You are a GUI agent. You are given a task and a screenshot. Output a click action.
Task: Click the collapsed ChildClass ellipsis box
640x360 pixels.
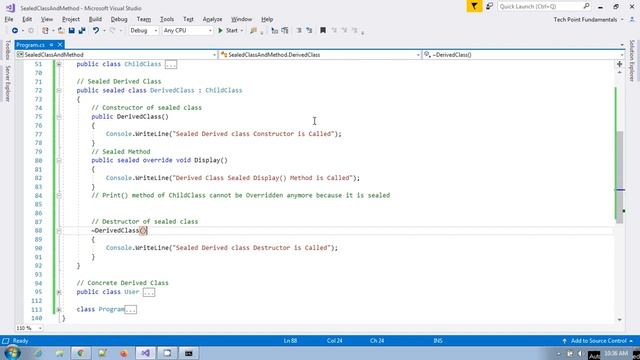coord(171,64)
